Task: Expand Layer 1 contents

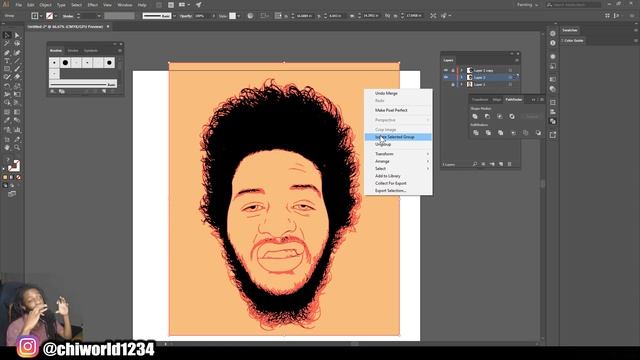Action: 462,84
